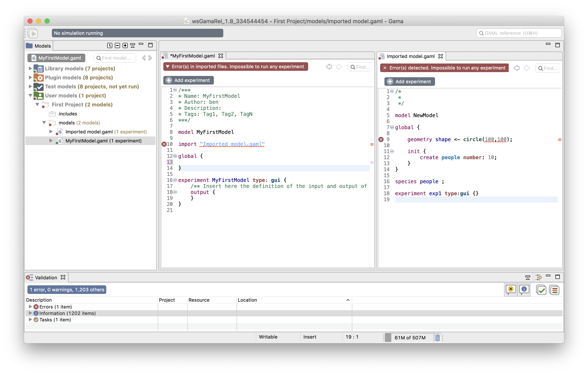Run garbage collector trash icon
The height and width of the screenshot is (375, 588).
437,338
